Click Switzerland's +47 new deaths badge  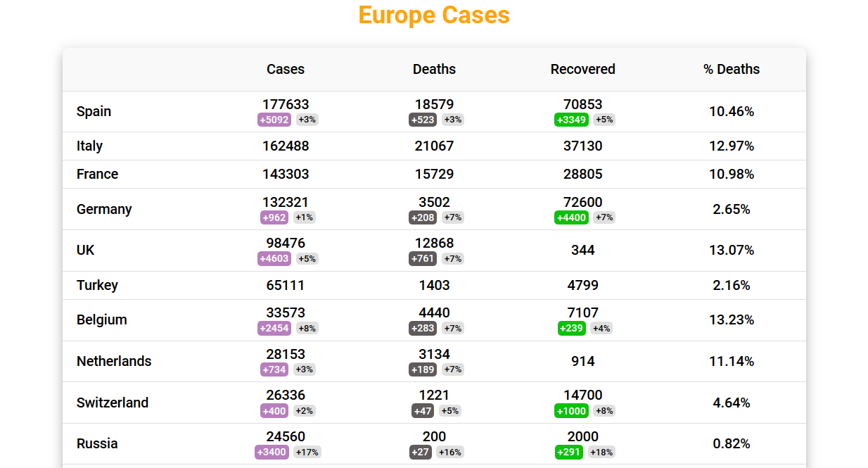pyautogui.click(x=423, y=411)
